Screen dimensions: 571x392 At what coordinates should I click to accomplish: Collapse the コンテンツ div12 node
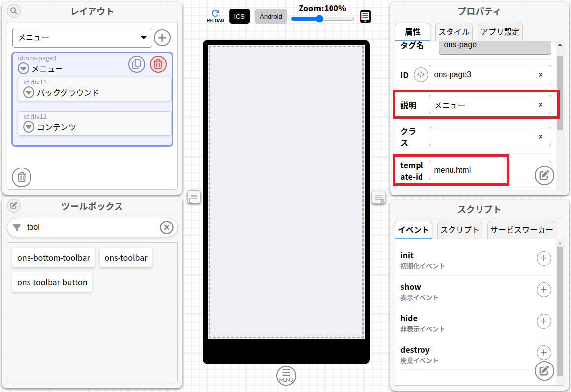pyautogui.click(x=29, y=127)
